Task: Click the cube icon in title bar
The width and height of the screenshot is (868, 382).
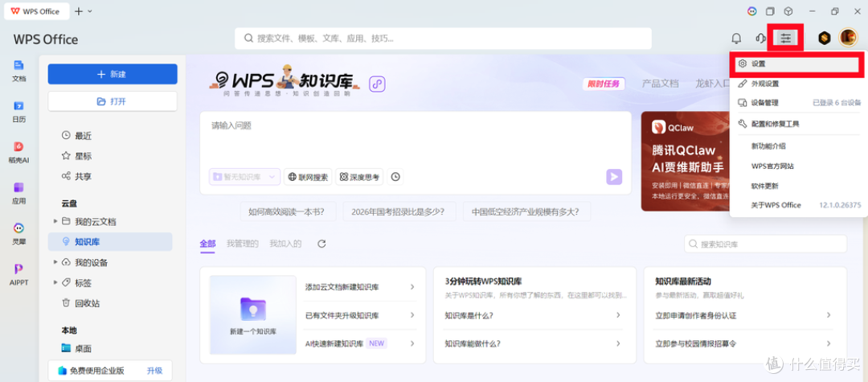Action: point(789,11)
